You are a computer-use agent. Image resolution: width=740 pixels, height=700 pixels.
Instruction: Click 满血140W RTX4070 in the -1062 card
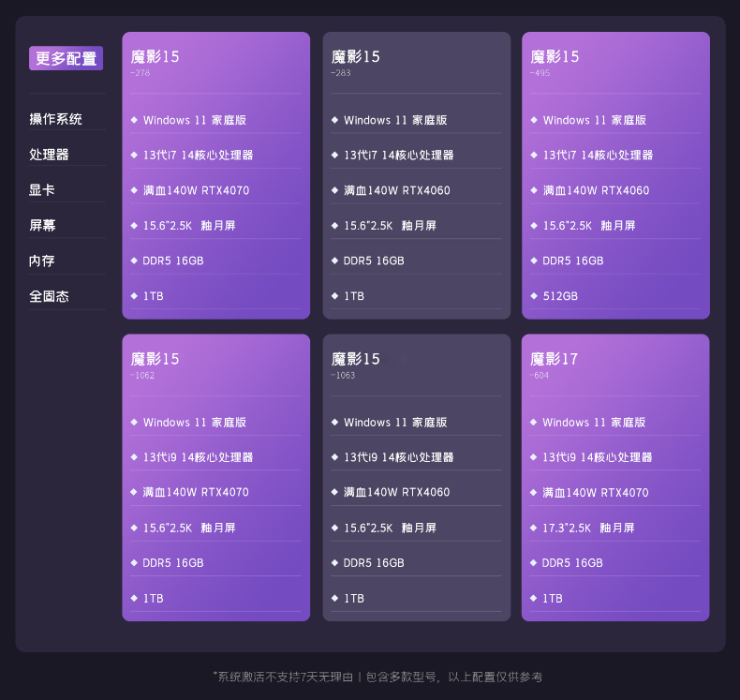(196, 492)
